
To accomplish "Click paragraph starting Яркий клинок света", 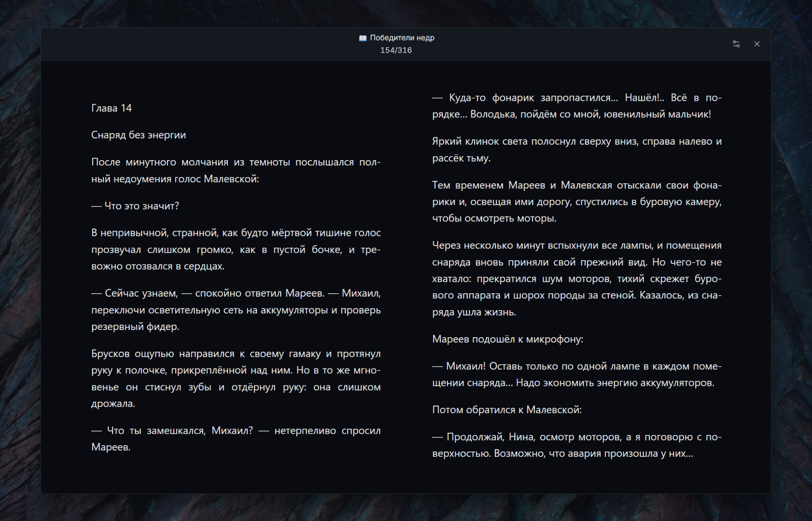I will 577,150.
